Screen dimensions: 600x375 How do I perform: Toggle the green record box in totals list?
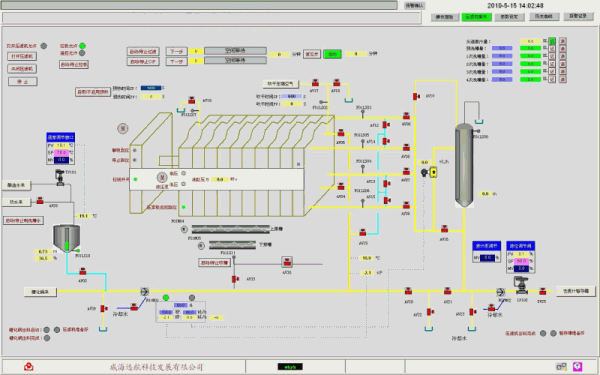click(552, 41)
